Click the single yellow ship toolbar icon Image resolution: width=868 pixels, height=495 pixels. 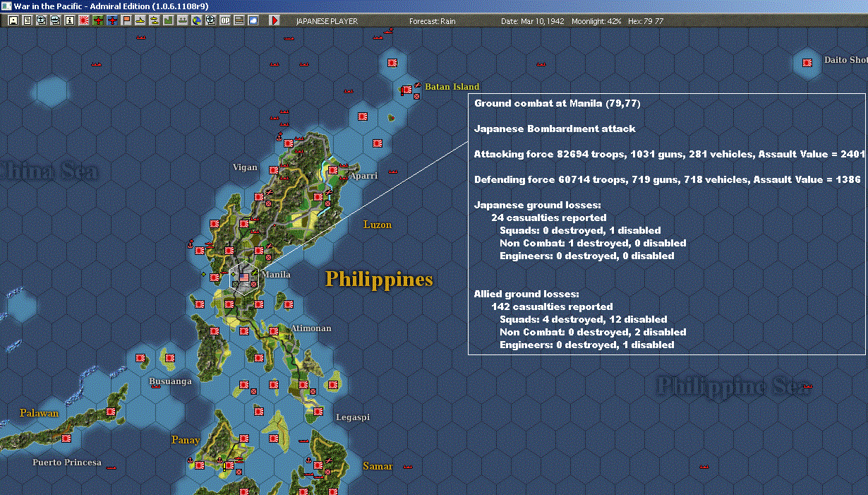[140, 20]
